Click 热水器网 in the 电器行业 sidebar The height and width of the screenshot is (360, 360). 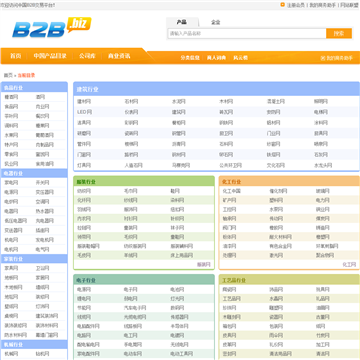(45, 211)
